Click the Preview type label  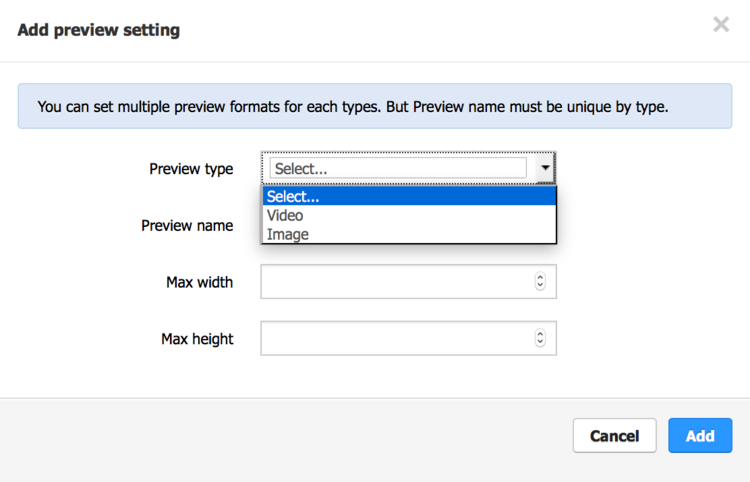tap(191, 169)
